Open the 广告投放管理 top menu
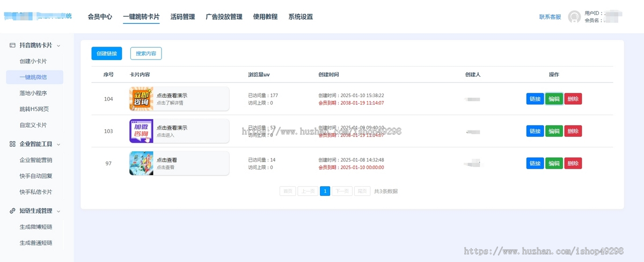 pos(224,17)
